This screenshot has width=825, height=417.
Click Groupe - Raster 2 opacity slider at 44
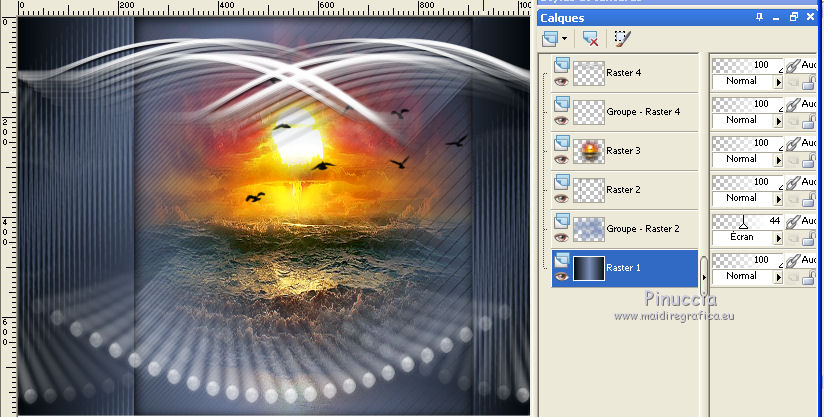[747, 221]
